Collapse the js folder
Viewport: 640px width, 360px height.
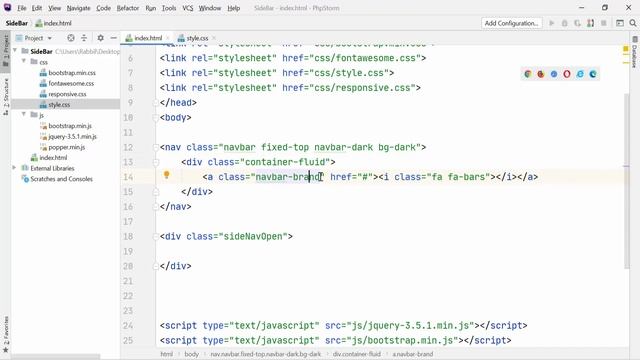tap(24, 114)
